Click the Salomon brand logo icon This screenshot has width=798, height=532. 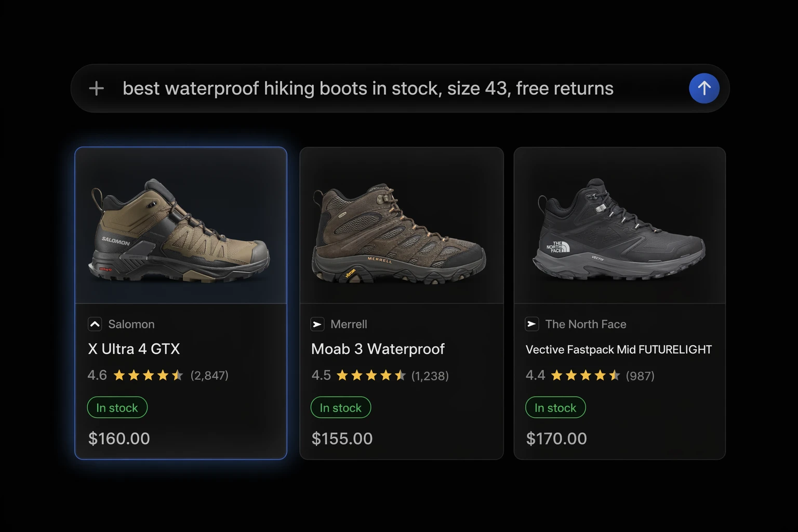tap(95, 324)
